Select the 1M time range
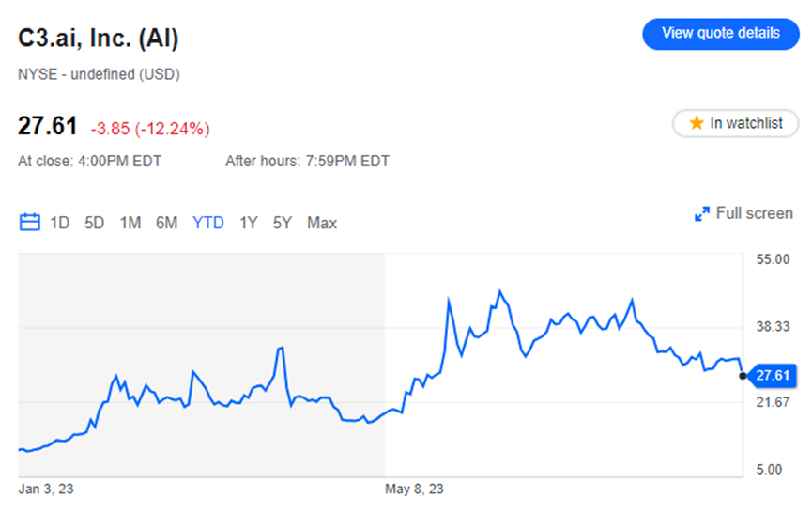Viewport: 812px width, 529px height. coord(130,223)
